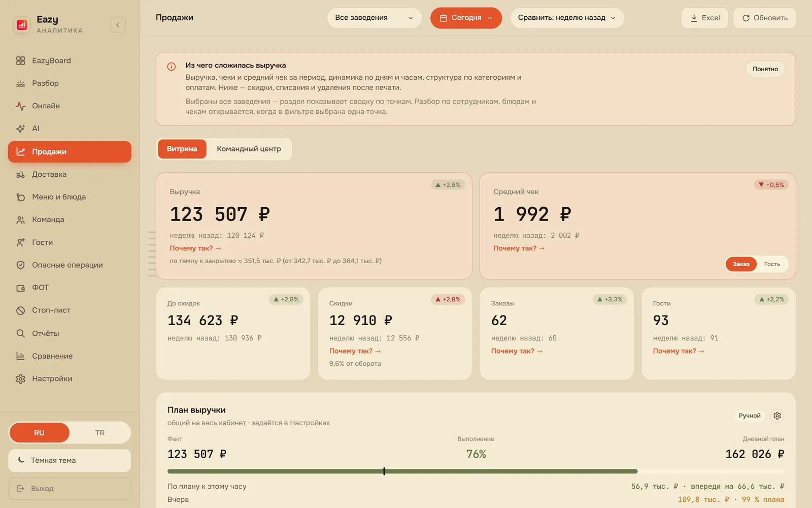Viewport: 812px width, 508px height.
Task: Click the revenue plan progress bar
Action: (476, 471)
